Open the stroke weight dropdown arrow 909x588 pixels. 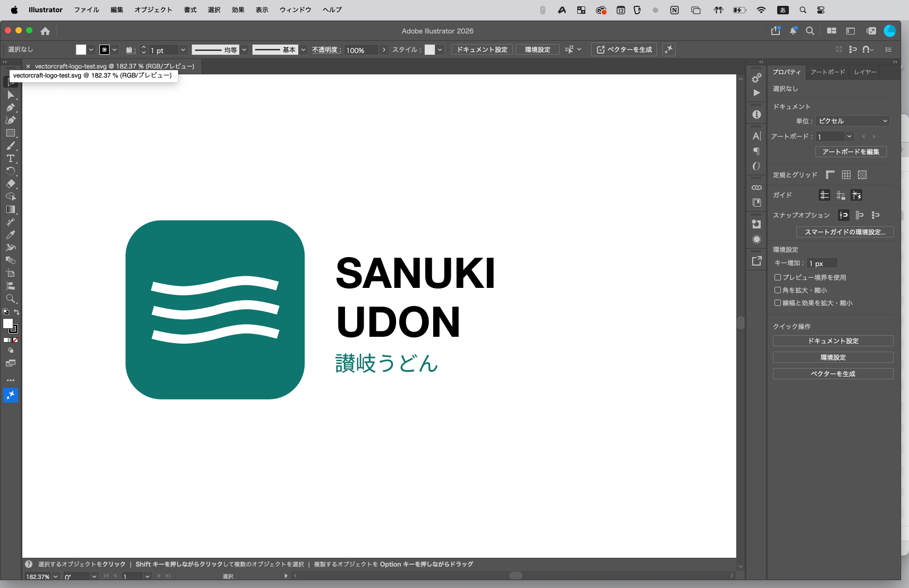[183, 50]
